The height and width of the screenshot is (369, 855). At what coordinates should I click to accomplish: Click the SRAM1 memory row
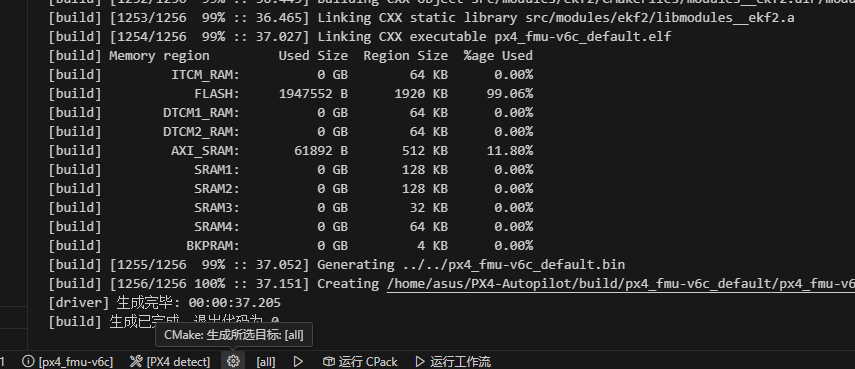coord(291,170)
